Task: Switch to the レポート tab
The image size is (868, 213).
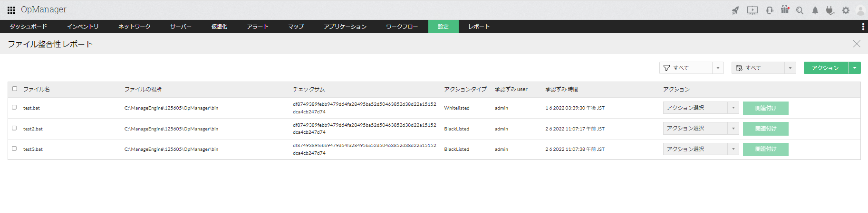Action: point(479,27)
